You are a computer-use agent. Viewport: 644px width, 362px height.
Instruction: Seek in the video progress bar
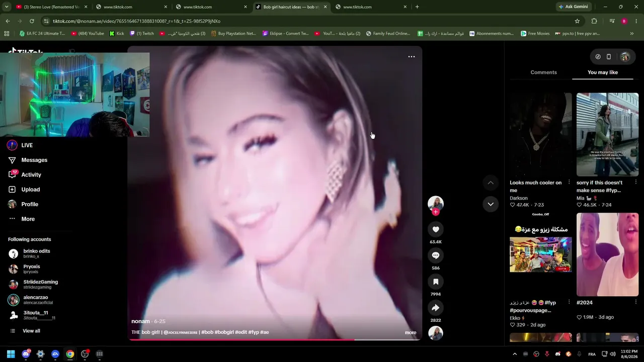coord(275,340)
